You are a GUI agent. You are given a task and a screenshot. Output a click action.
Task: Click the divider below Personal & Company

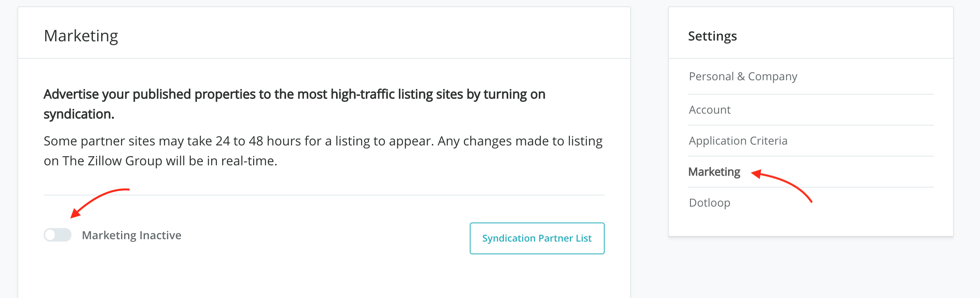click(811, 94)
